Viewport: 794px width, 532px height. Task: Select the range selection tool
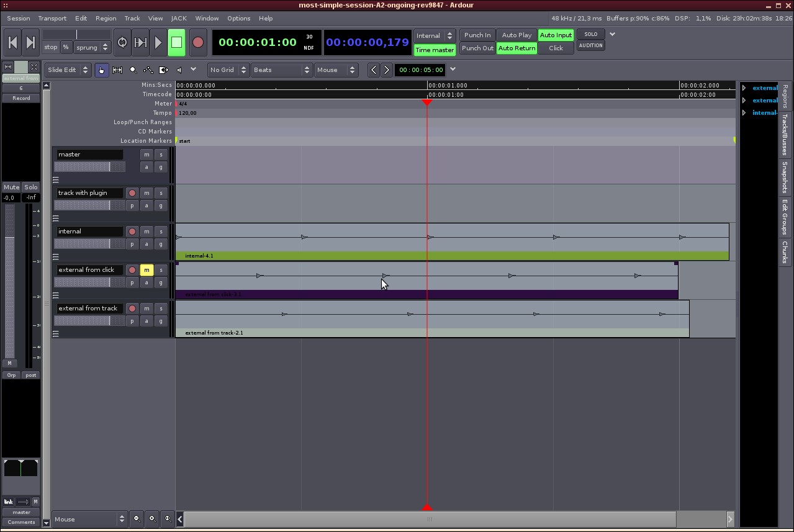117,70
